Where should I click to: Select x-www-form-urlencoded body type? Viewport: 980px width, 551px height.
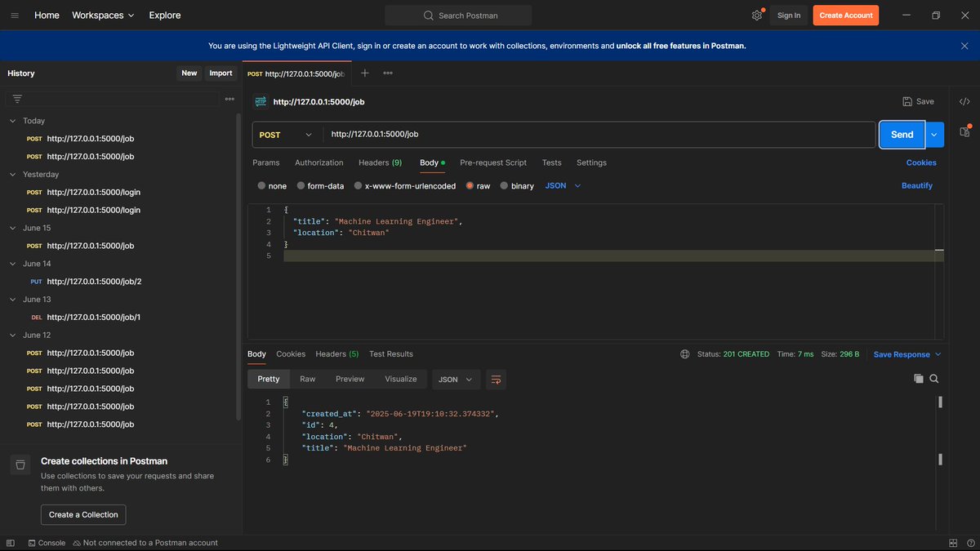[x=405, y=186]
